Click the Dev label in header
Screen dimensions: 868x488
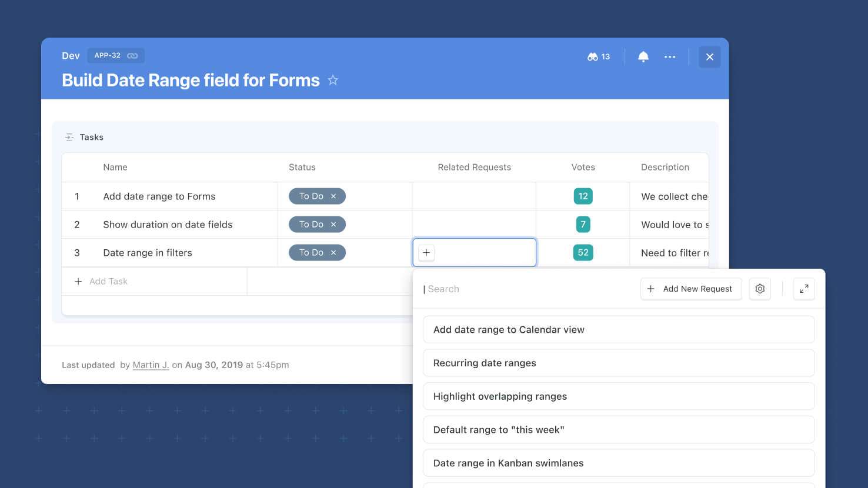[x=71, y=56]
